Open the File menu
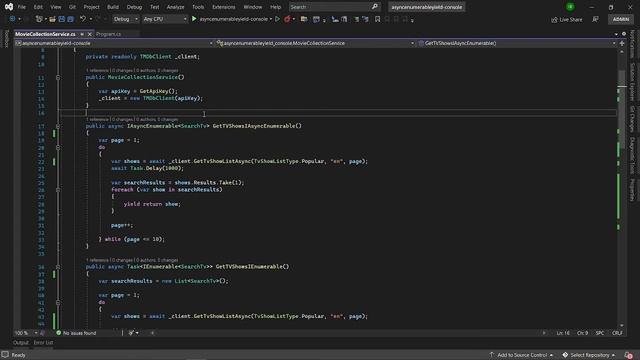Image resolution: width=640 pixels, height=360 pixels. pos(22,7)
